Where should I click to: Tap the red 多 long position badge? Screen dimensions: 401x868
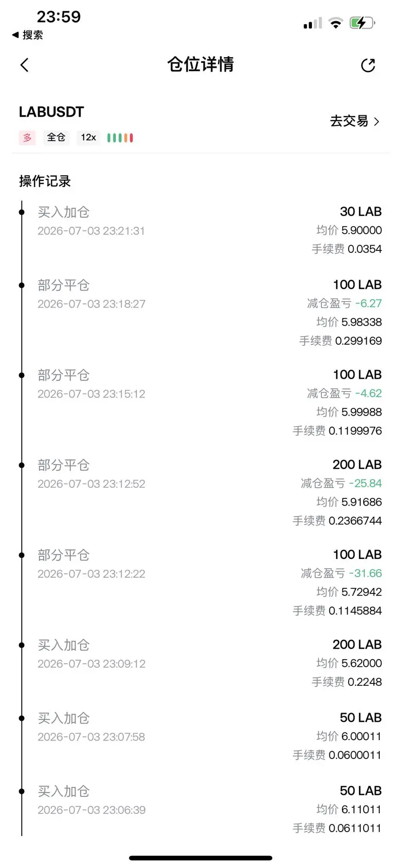click(x=27, y=138)
